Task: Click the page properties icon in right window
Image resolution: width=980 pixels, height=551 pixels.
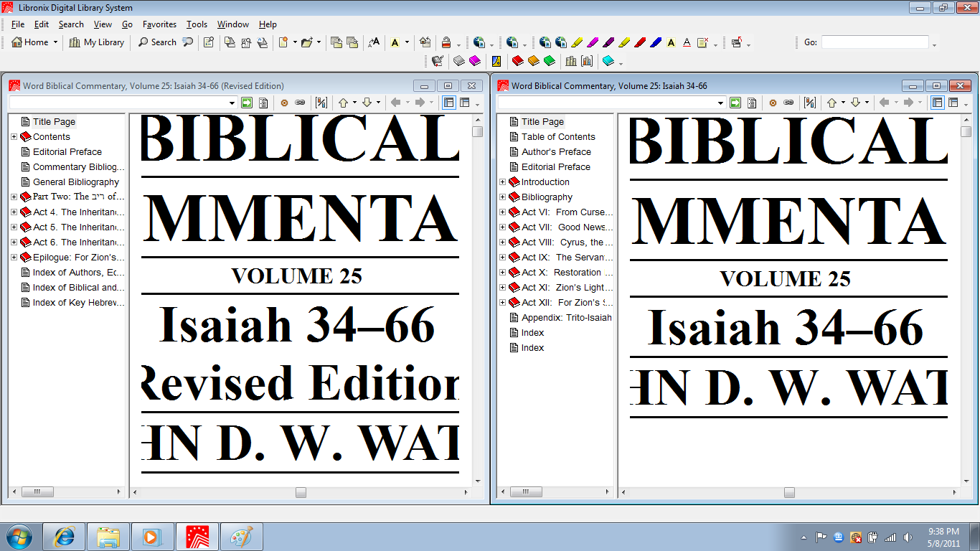Action: 752,103
